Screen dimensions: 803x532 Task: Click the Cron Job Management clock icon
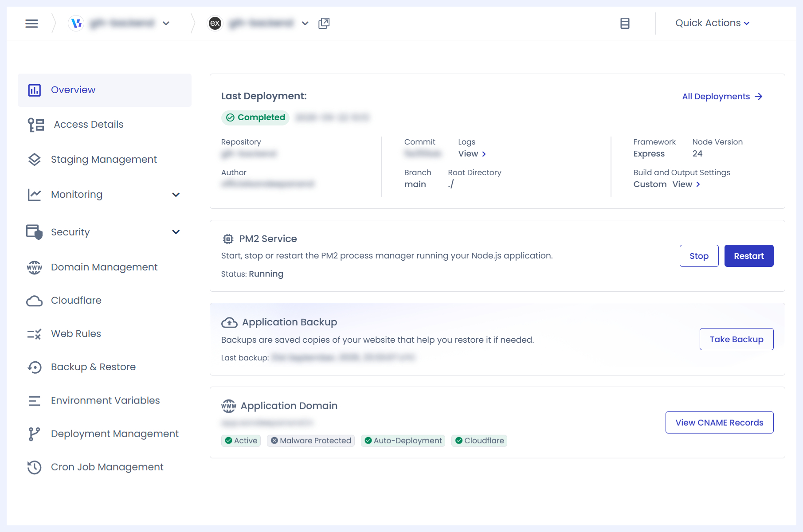[x=35, y=467]
